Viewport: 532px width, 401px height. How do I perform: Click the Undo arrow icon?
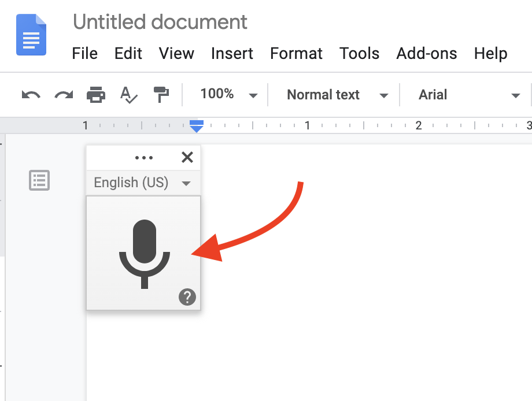(31, 95)
